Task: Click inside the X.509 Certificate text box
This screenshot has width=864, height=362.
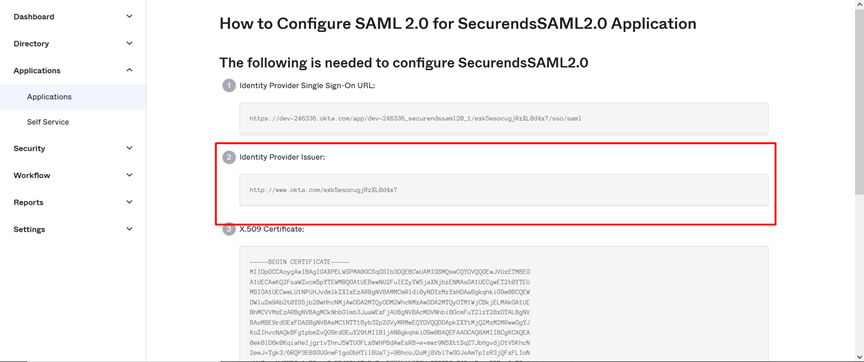Action: coord(504,304)
